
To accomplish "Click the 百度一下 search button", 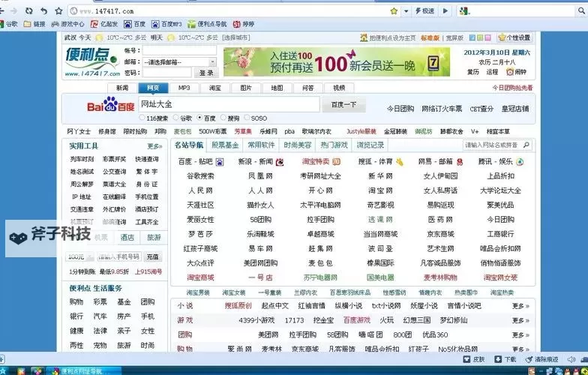I will [x=343, y=105].
